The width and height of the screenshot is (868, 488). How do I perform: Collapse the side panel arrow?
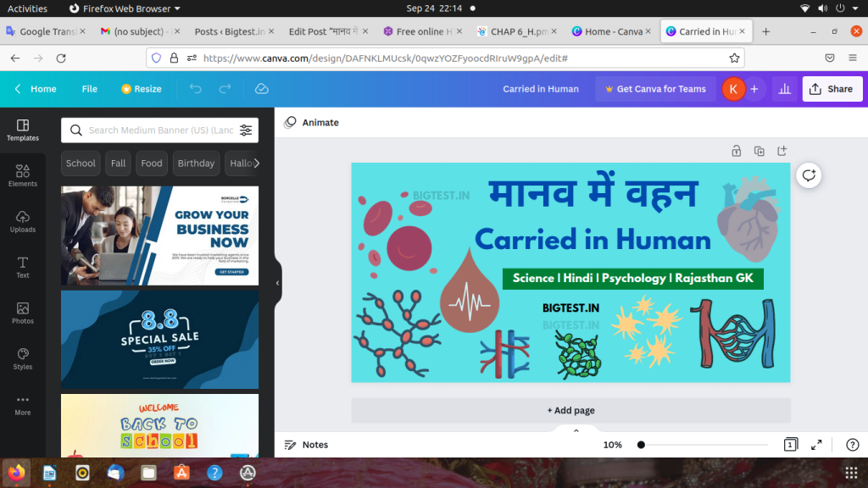click(277, 283)
